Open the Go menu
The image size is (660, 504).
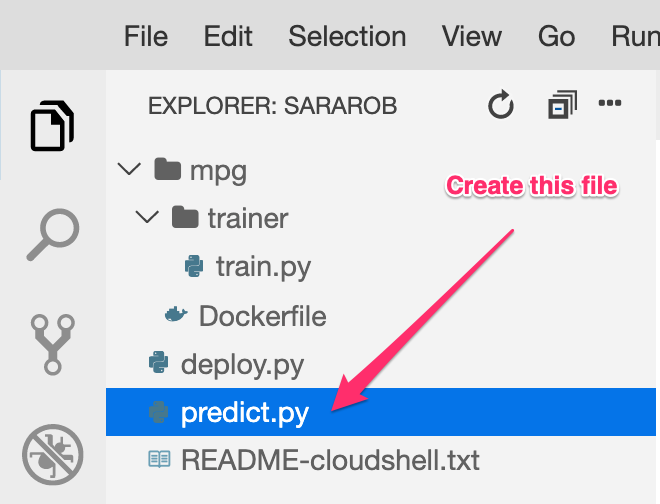[556, 37]
